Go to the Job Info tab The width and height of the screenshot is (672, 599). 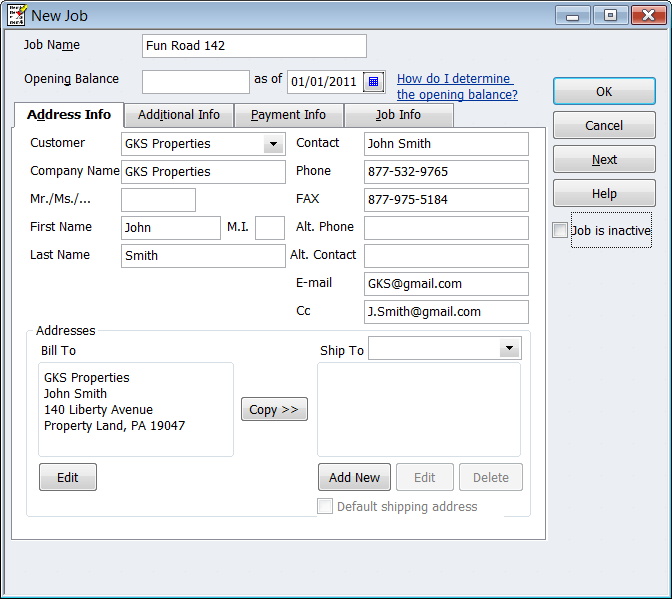(x=398, y=115)
